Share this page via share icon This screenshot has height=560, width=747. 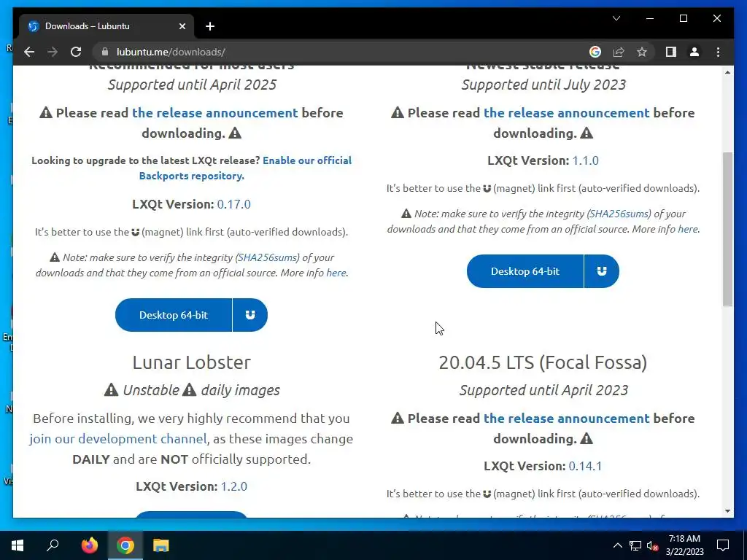tap(619, 52)
